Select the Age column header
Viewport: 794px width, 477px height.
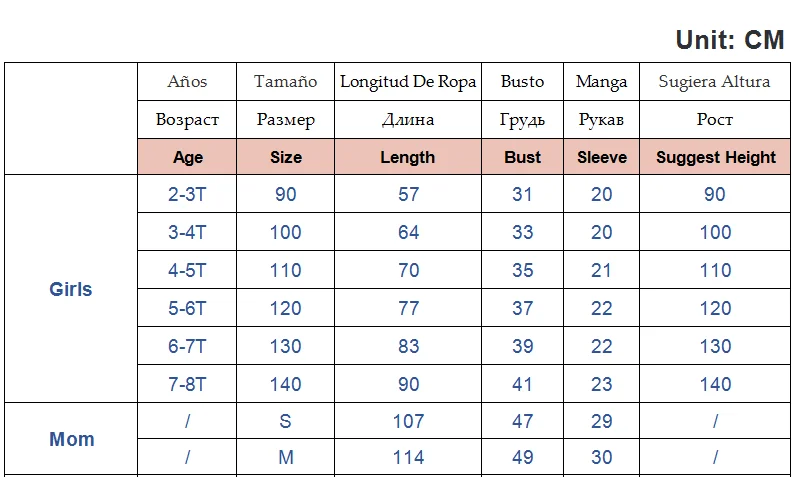click(187, 157)
